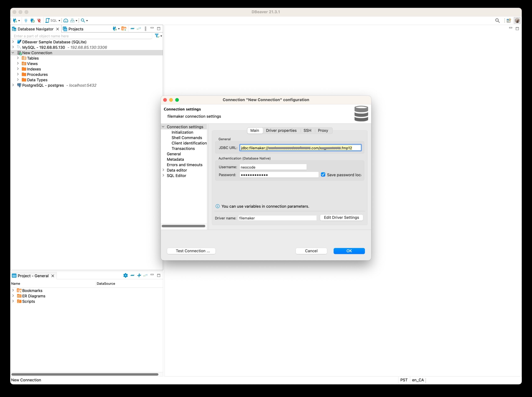Switch to the Proxy tab
532x397 pixels.
(323, 130)
